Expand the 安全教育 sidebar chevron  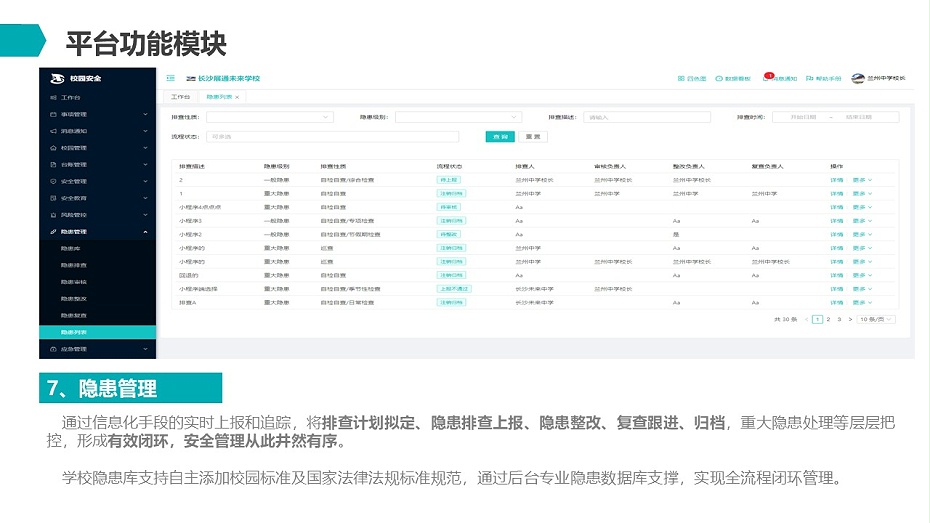point(145,198)
